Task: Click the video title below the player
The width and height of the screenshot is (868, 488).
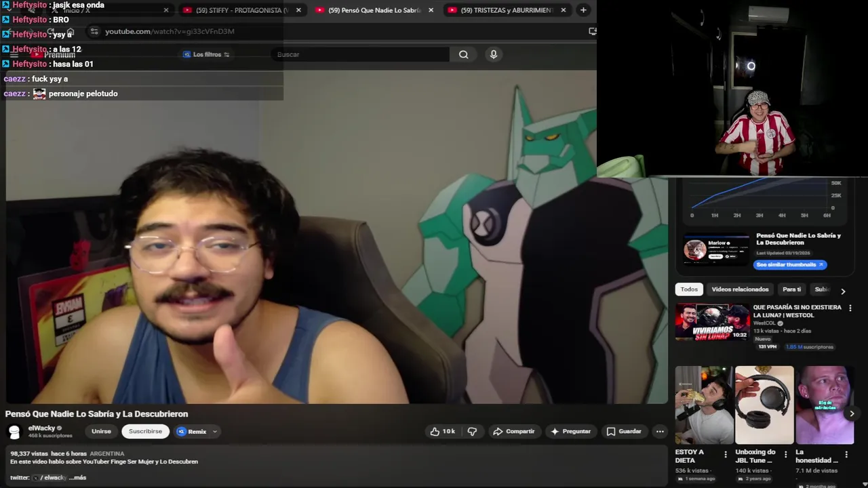Action: 96,414
